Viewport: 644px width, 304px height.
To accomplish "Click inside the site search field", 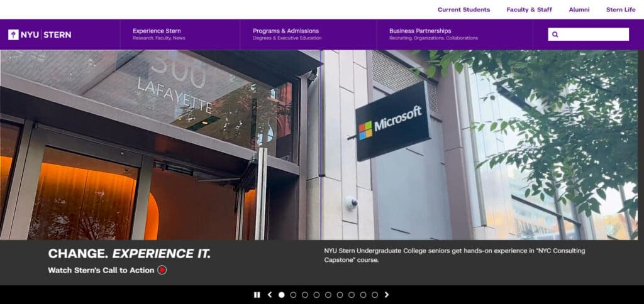I will [588, 35].
